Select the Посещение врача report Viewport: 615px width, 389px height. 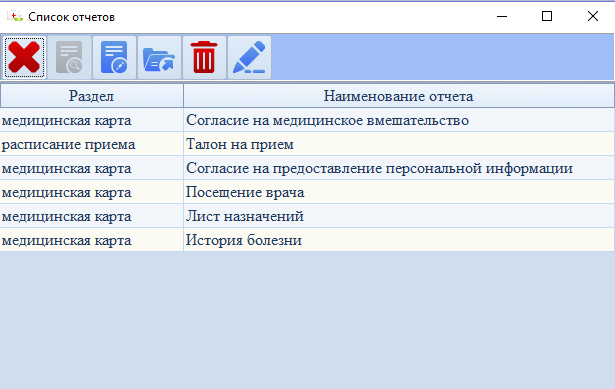click(x=398, y=192)
